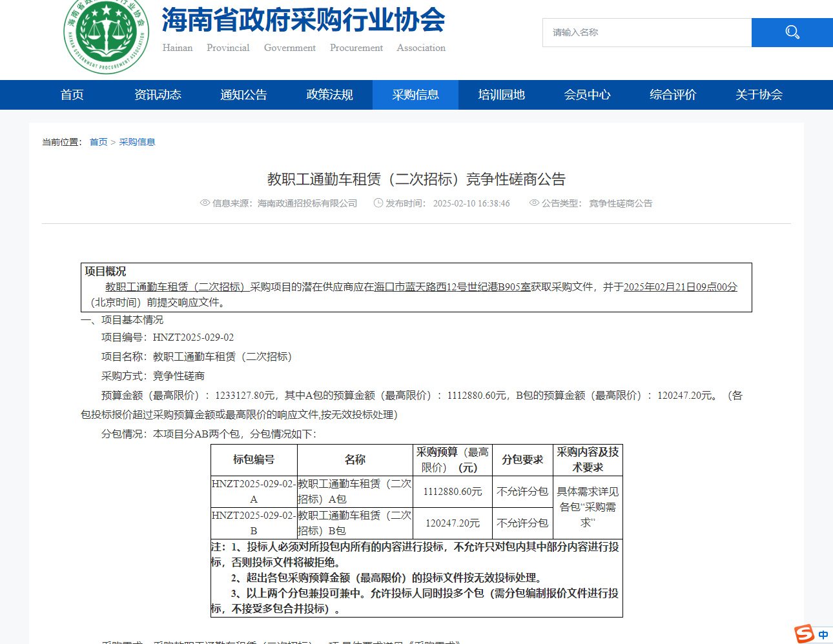Open the 首页 navigation tab
The height and width of the screenshot is (644, 833).
pyautogui.click(x=72, y=95)
